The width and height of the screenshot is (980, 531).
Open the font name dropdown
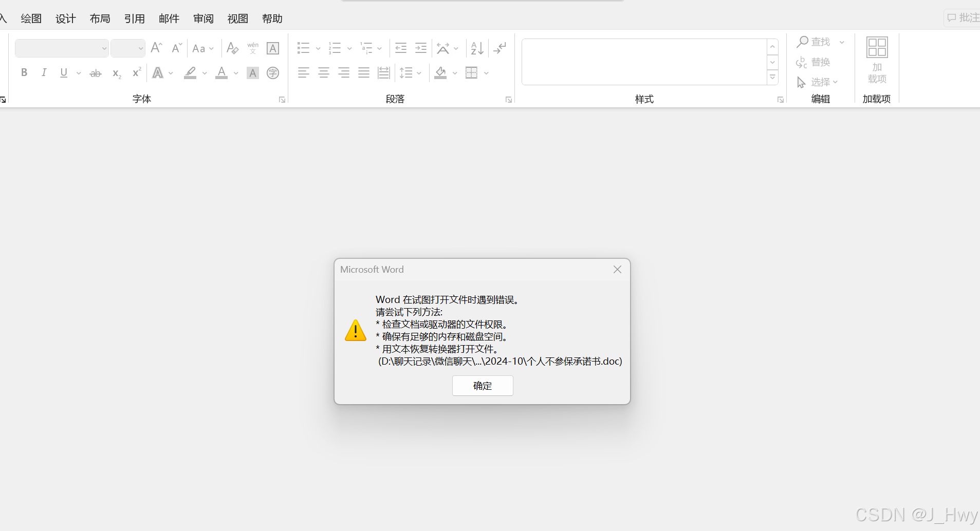[104, 48]
